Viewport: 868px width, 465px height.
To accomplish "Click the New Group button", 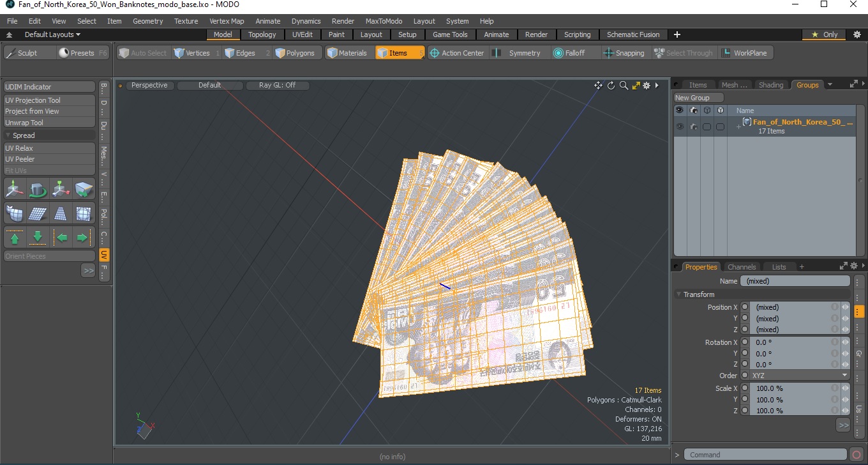I will tap(699, 98).
